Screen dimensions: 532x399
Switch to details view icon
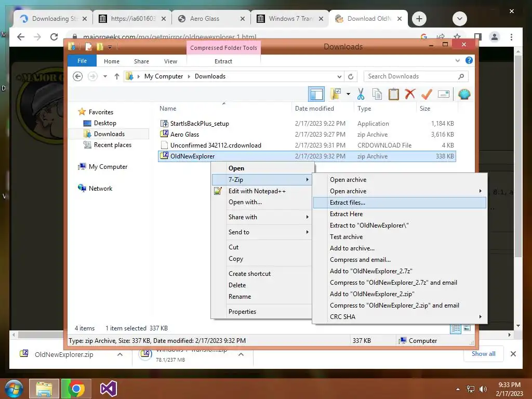coord(456,328)
